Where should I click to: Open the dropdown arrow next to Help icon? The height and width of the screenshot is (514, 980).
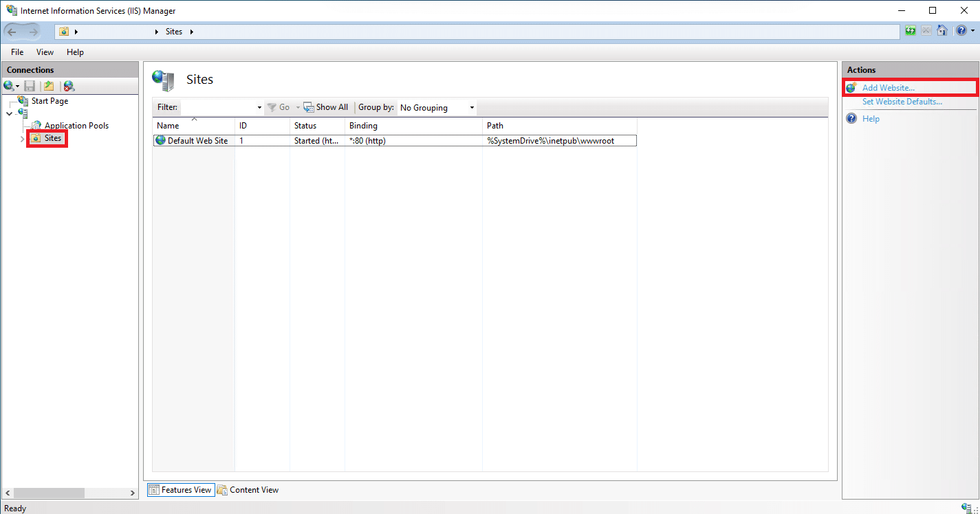pos(972,31)
